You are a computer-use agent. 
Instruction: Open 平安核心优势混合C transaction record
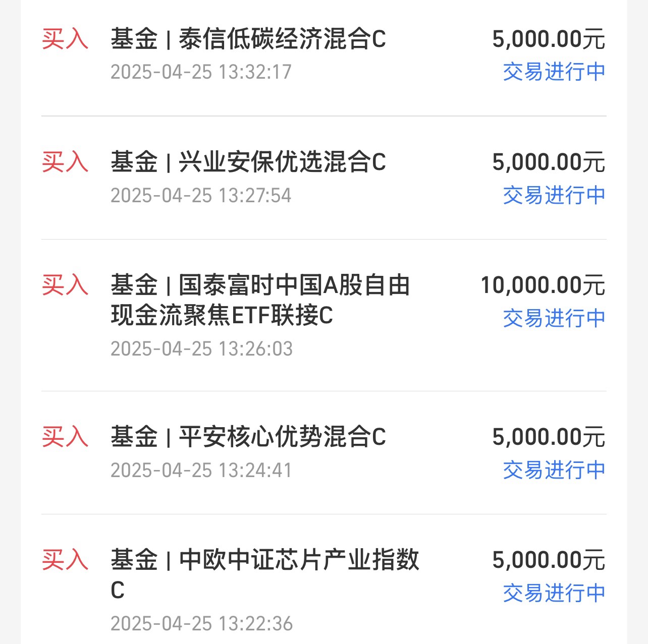pyautogui.click(x=323, y=453)
